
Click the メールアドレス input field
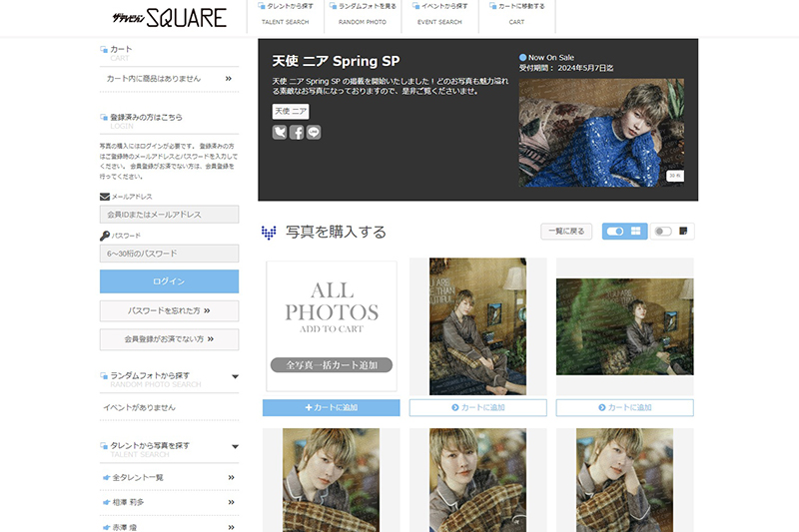[x=169, y=215]
